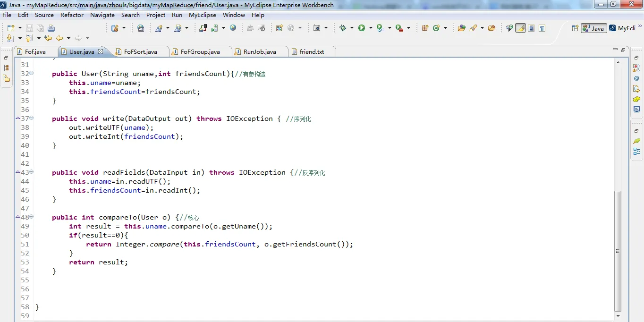
Task: Toggle Block Selection Mode button
Action: coord(531,28)
